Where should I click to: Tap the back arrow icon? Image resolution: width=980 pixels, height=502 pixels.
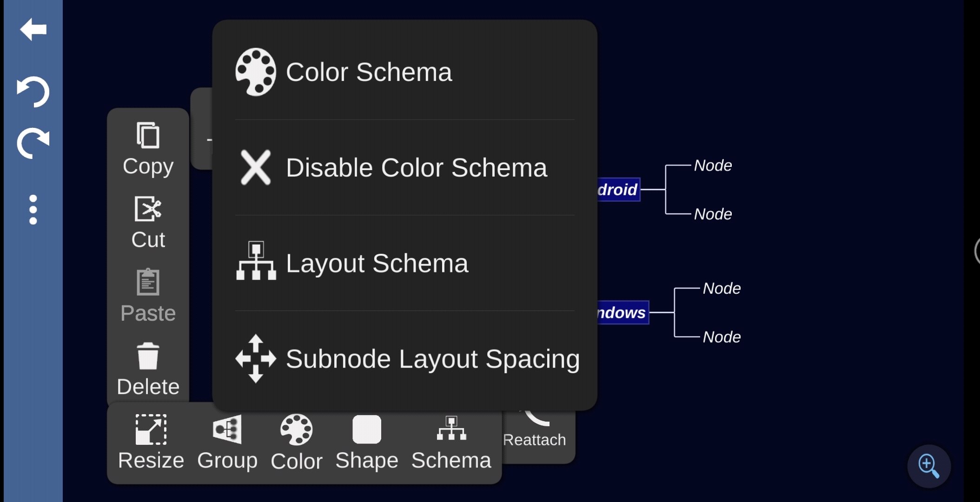[x=33, y=30]
